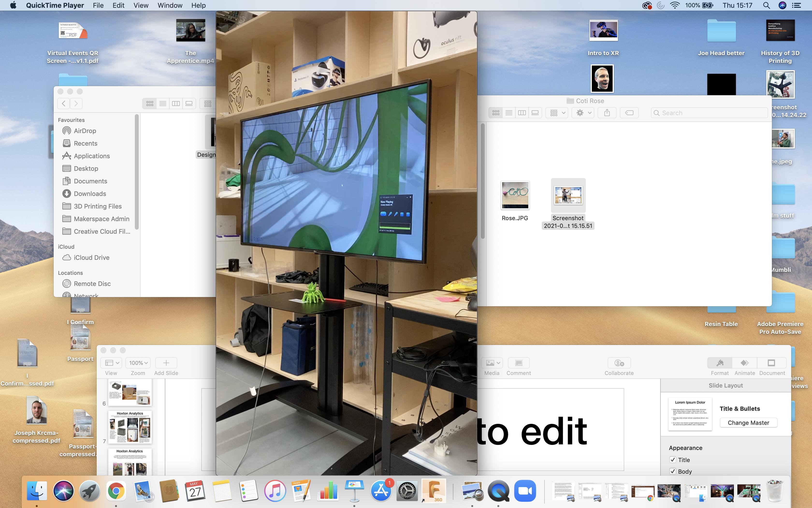Click the Share icon in Coti Rose window
The width and height of the screenshot is (812, 508).
[607, 113]
